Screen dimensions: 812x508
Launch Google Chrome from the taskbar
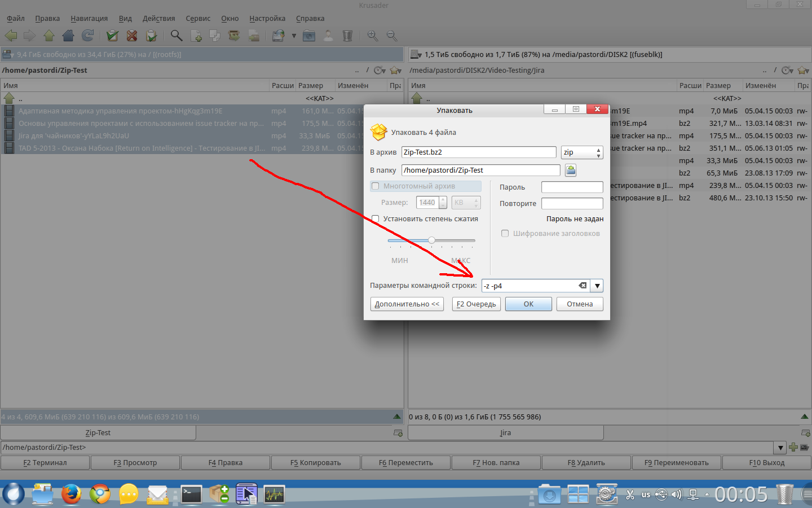click(x=100, y=494)
